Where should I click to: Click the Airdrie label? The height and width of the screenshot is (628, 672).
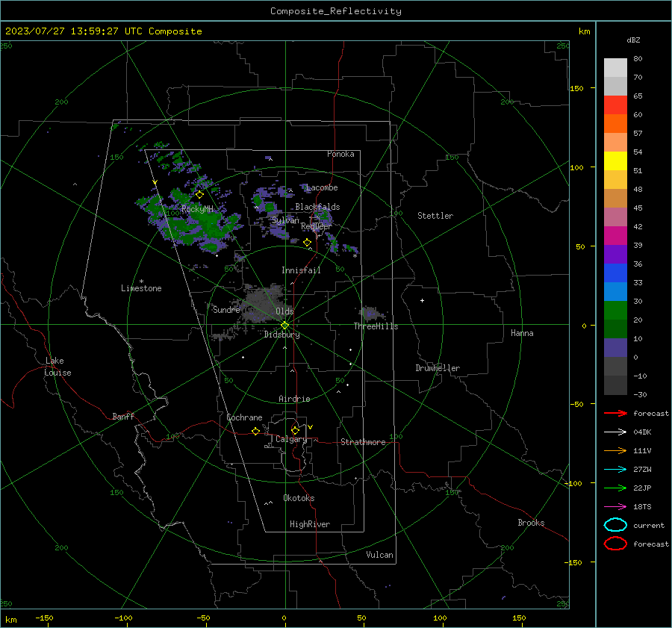[294, 399]
